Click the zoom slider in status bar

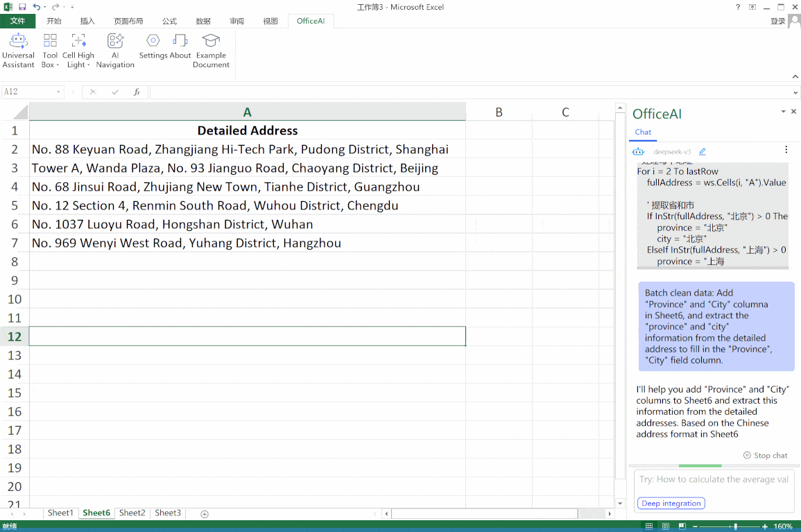tap(734, 526)
